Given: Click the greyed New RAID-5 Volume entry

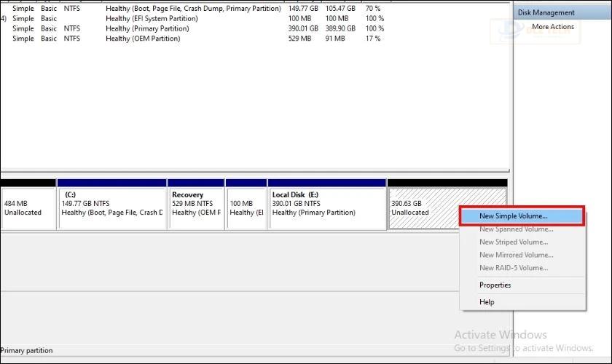Looking at the screenshot, I should pos(514,268).
